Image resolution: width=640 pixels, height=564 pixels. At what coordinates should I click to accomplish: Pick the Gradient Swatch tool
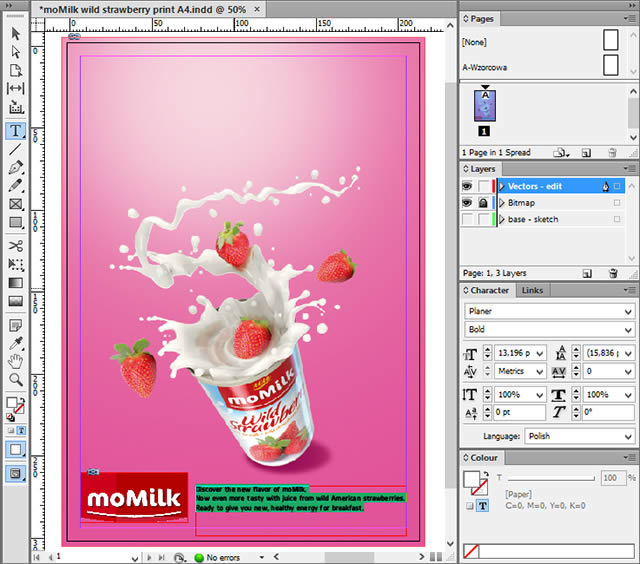[16, 283]
